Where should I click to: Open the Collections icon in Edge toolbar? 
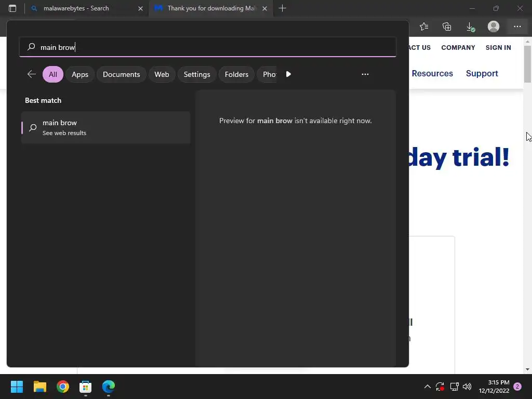coord(447,26)
